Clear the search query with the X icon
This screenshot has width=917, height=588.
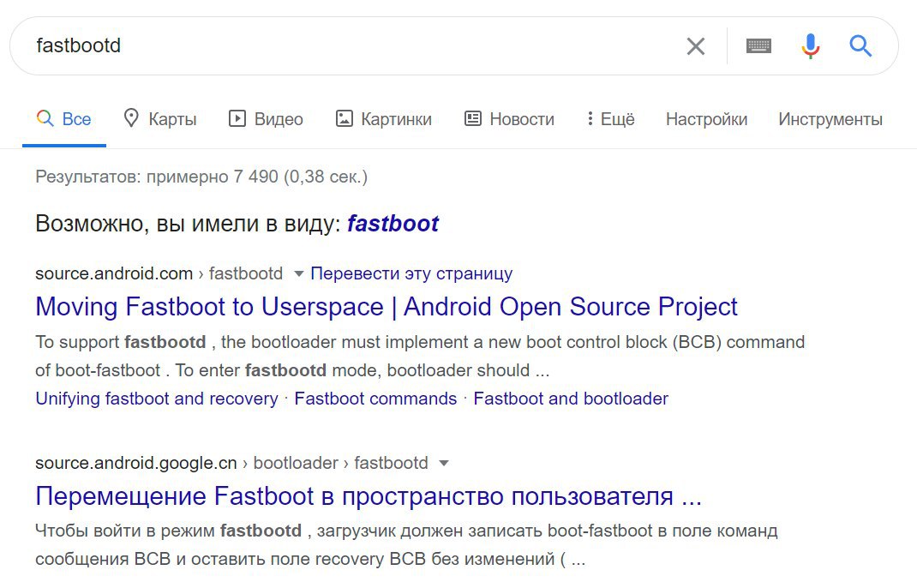(x=695, y=45)
